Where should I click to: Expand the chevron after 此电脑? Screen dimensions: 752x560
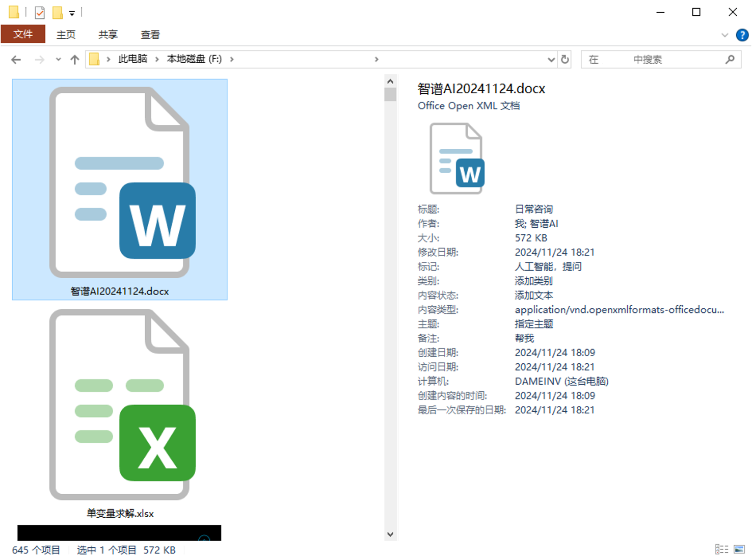(x=157, y=59)
